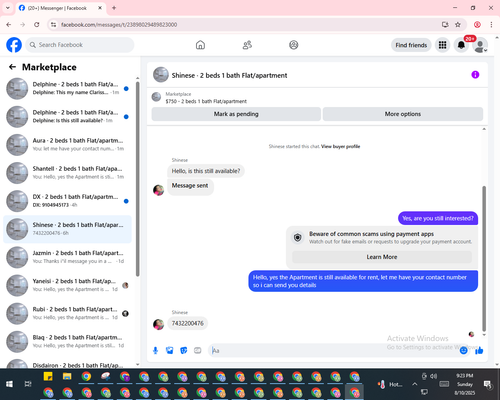
Task: Select the Messenger | Facebook tab
Action: pos(61,8)
